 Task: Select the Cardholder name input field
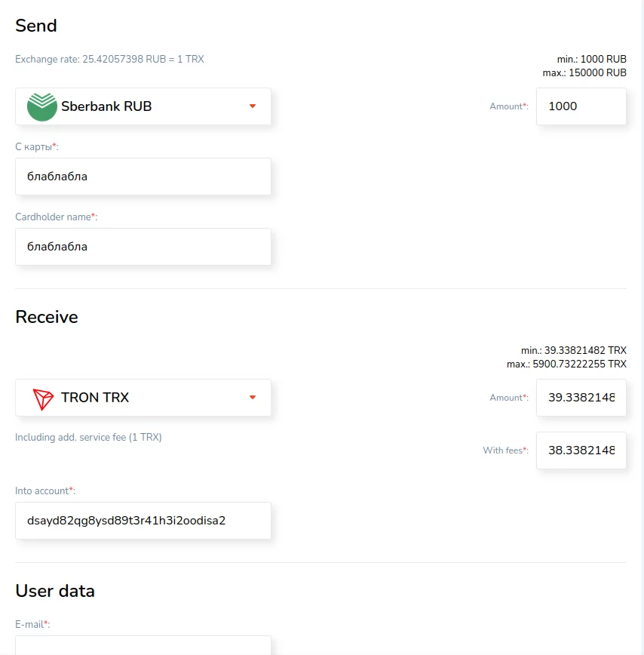143,247
